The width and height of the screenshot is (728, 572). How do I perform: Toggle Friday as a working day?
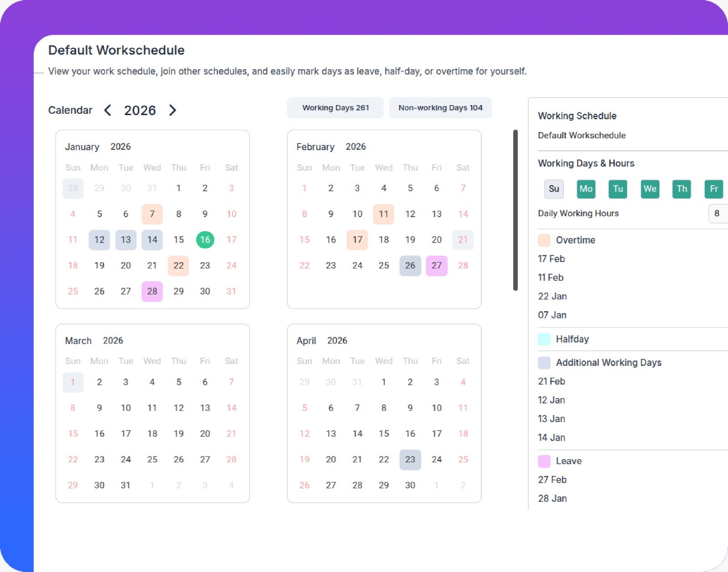pos(713,189)
